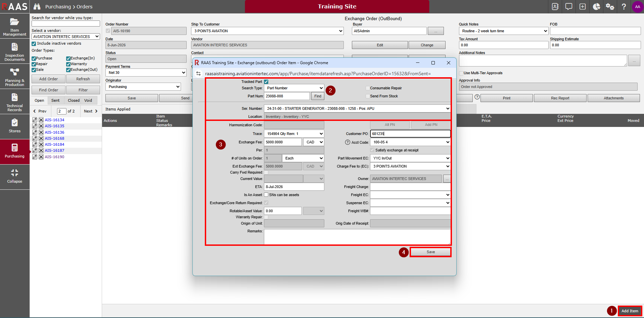Go to Next page of orders

(x=91, y=111)
